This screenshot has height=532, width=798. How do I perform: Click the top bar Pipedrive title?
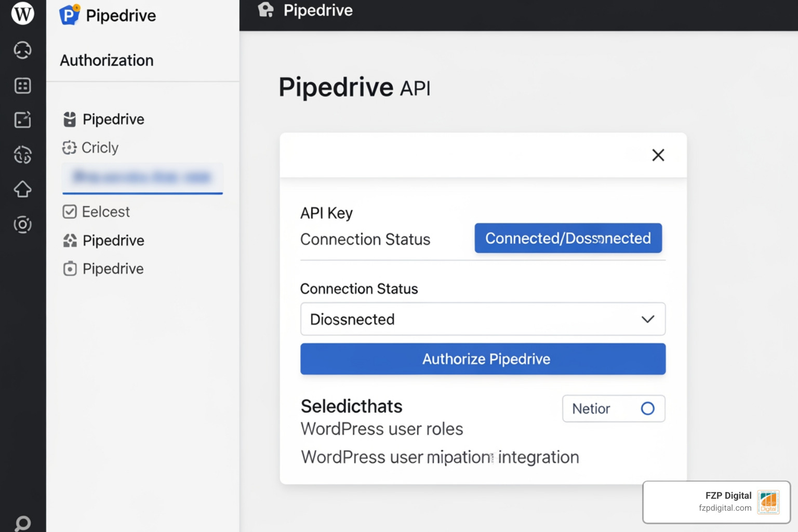point(318,10)
